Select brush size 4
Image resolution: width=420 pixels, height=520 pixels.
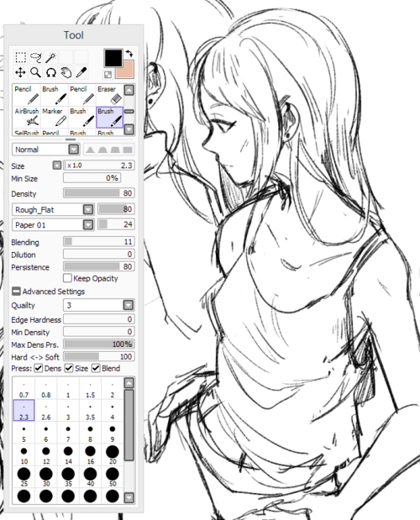pyautogui.click(x=113, y=410)
